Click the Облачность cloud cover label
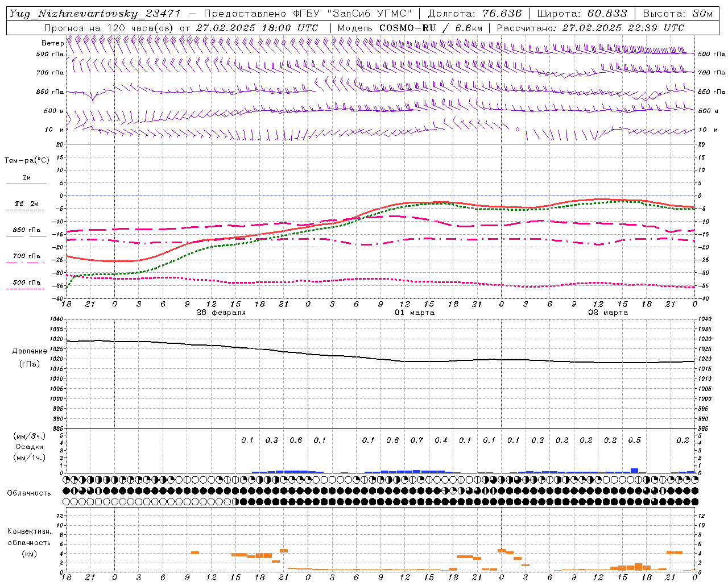Image resolution: width=728 pixels, height=582 pixels. 29,493
